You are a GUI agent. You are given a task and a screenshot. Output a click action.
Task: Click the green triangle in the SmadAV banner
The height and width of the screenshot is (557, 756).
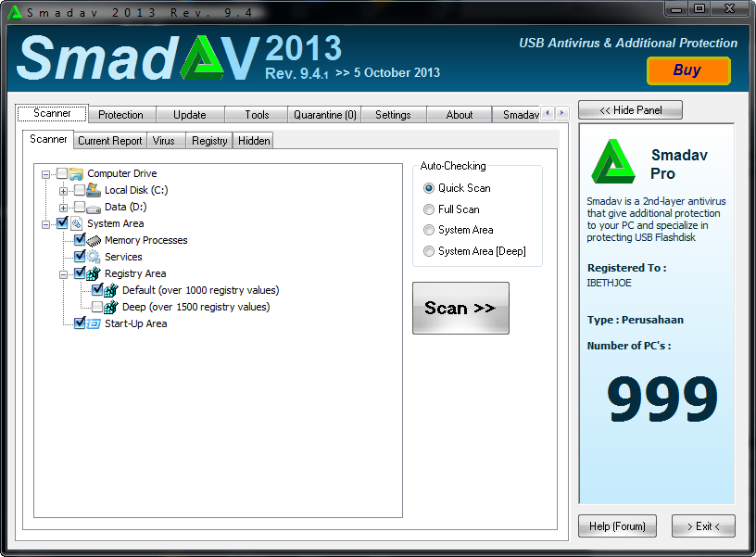[x=202, y=58]
